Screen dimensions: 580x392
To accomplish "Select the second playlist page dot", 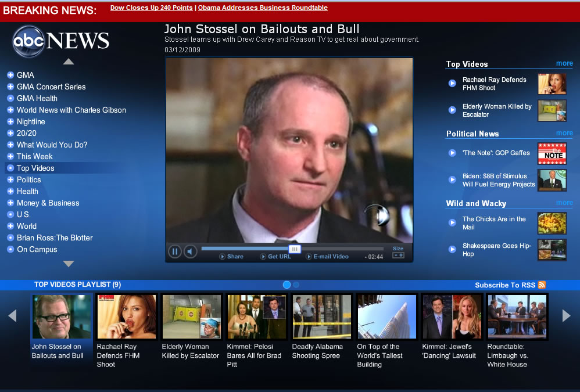I will (296, 285).
